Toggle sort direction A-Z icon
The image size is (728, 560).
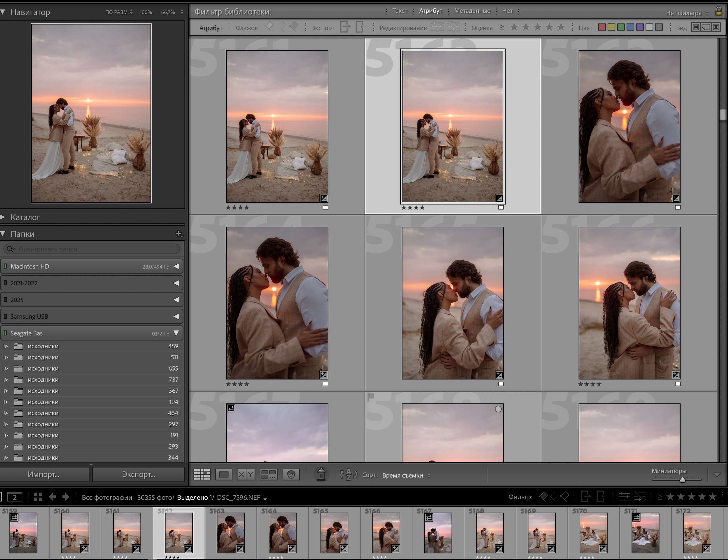point(348,474)
